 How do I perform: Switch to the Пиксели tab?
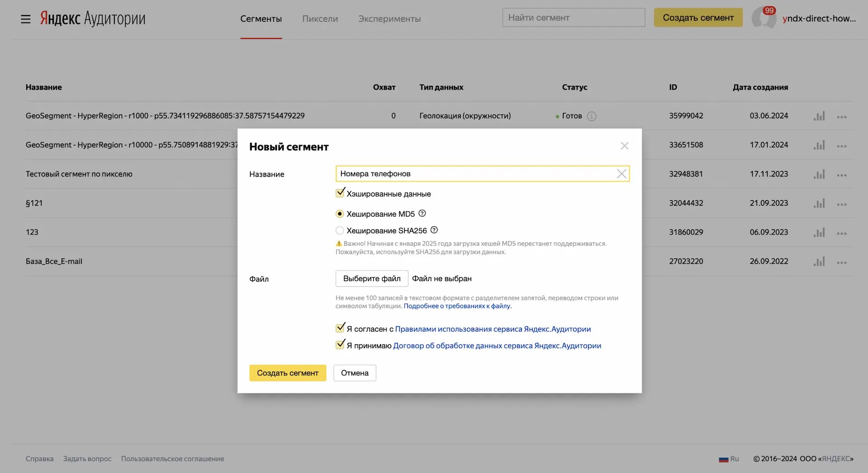tap(320, 19)
